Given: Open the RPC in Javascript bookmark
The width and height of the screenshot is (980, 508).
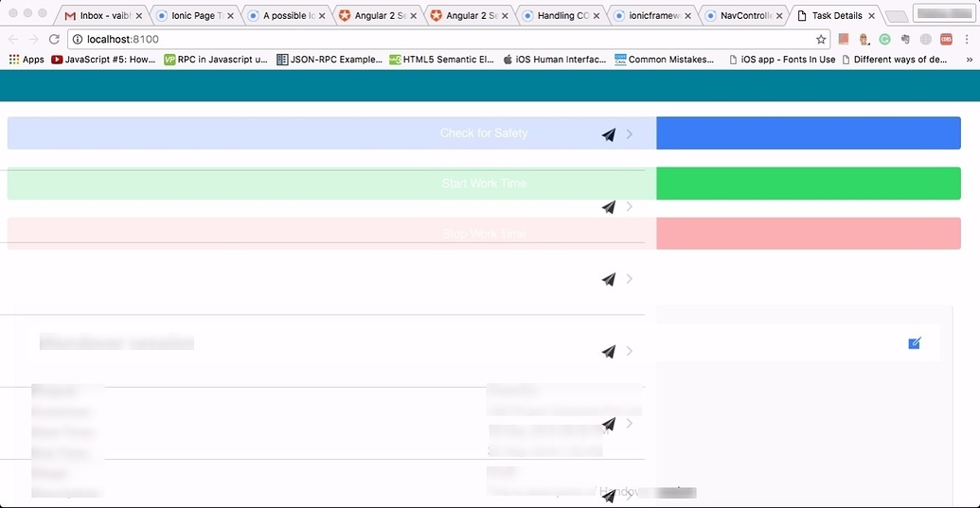Looking at the screenshot, I should pyautogui.click(x=216, y=60).
